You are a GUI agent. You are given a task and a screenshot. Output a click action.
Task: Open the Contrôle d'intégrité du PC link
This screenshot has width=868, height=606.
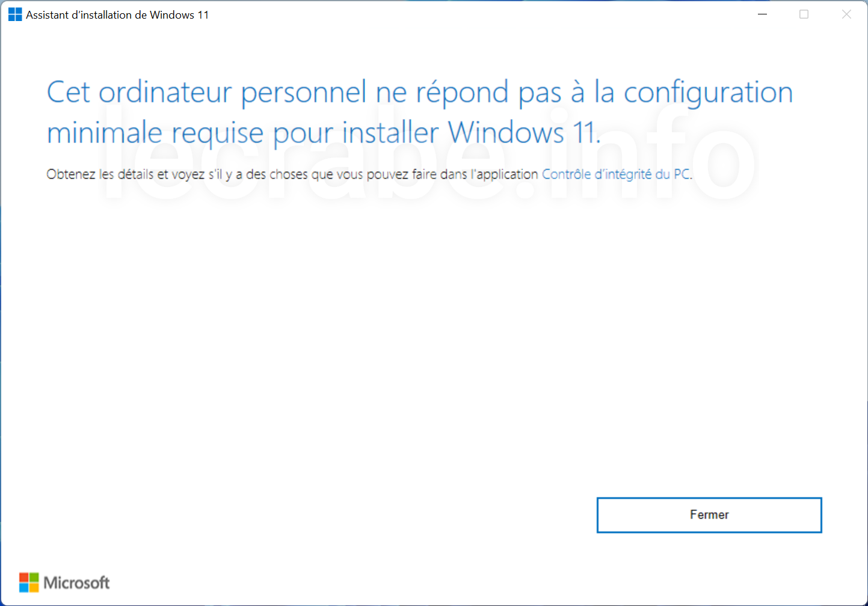(617, 174)
